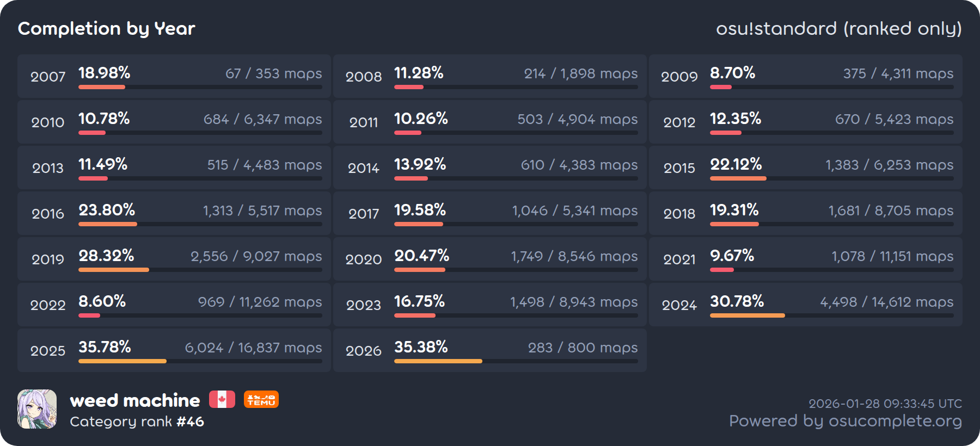The width and height of the screenshot is (980, 446).
Task: Click the 35.78% percentage for 2025
Action: [105, 347]
